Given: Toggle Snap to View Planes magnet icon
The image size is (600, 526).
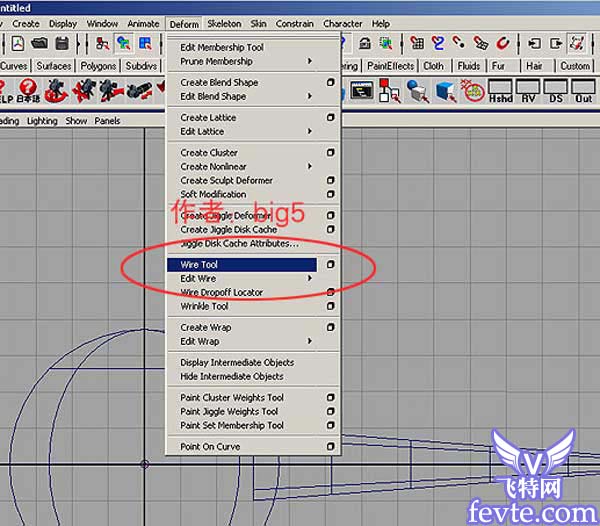Looking at the screenshot, I should click(481, 43).
